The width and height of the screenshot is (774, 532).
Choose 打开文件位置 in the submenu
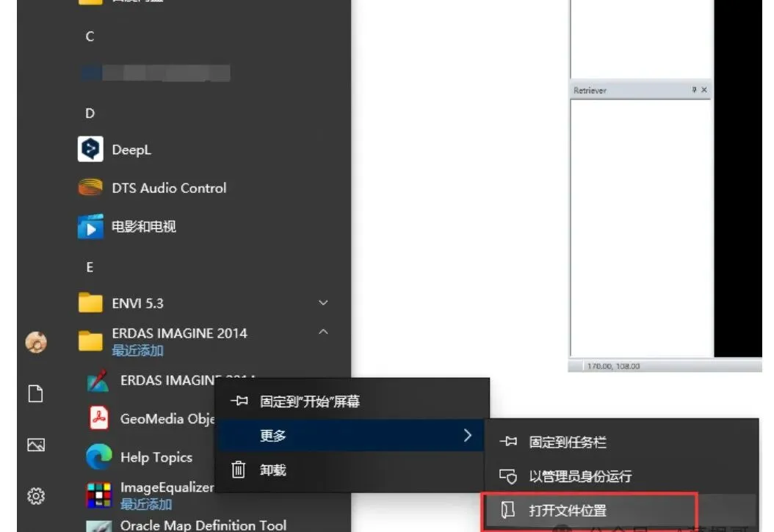[621, 510]
